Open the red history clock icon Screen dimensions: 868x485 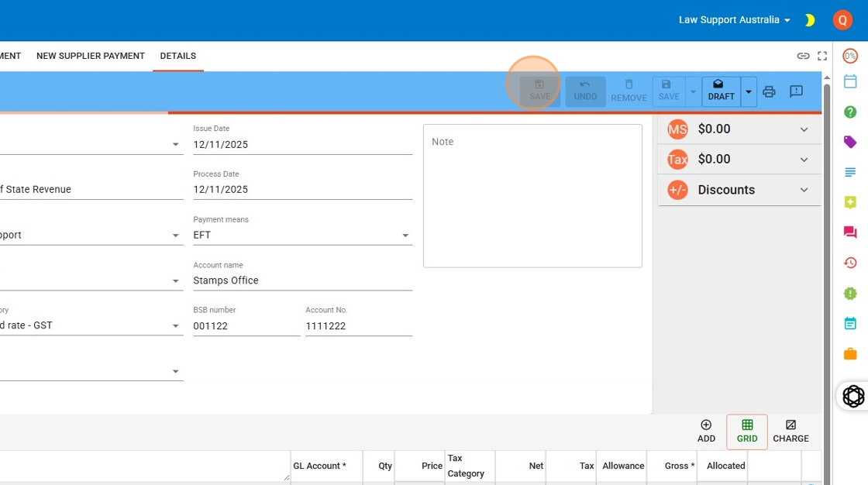[850, 263]
